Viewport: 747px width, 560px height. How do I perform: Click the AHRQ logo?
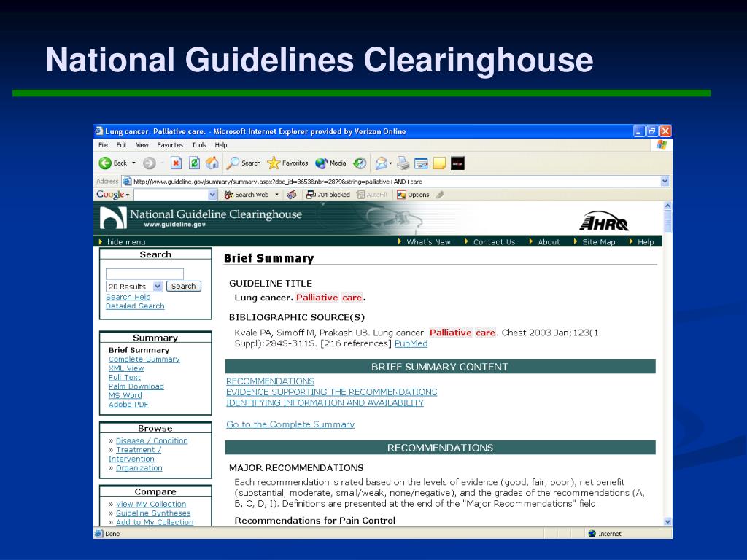[x=603, y=221]
